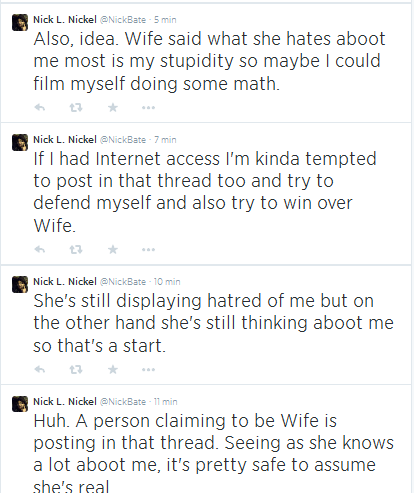The height and width of the screenshot is (493, 414).
Task: Favorite the 5 min tweet with star
Action: click(113, 107)
